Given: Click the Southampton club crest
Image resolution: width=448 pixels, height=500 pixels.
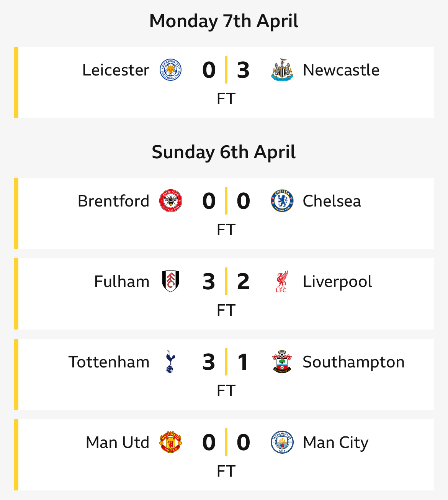Looking at the screenshot, I should click(x=282, y=362).
